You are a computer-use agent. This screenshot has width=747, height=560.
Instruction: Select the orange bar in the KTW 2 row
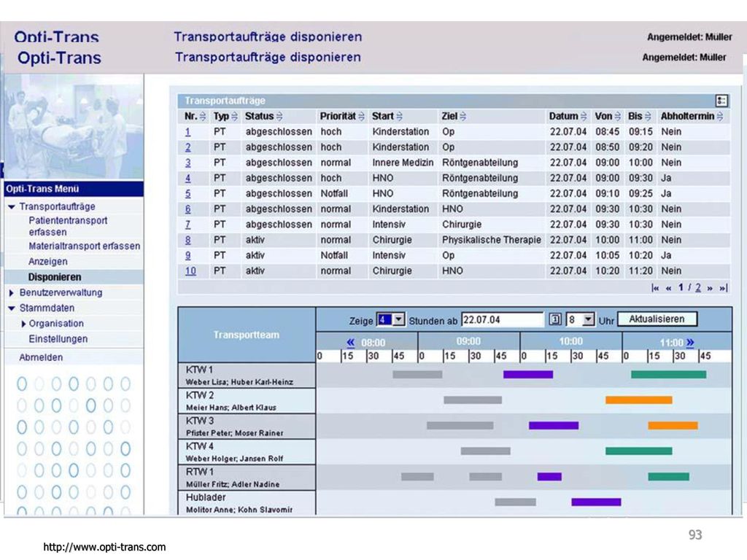[639, 400]
